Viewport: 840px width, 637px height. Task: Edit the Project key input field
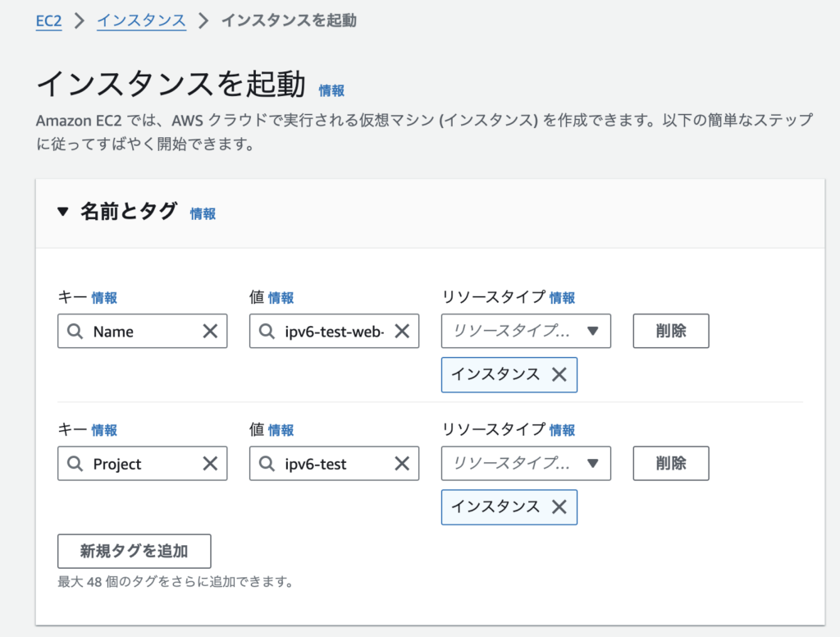[143, 463]
